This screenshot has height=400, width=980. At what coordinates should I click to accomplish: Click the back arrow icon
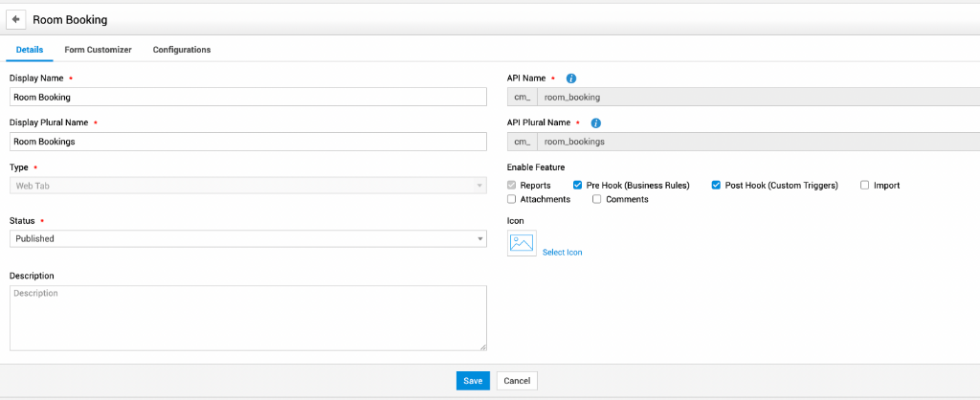coord(15,19)
